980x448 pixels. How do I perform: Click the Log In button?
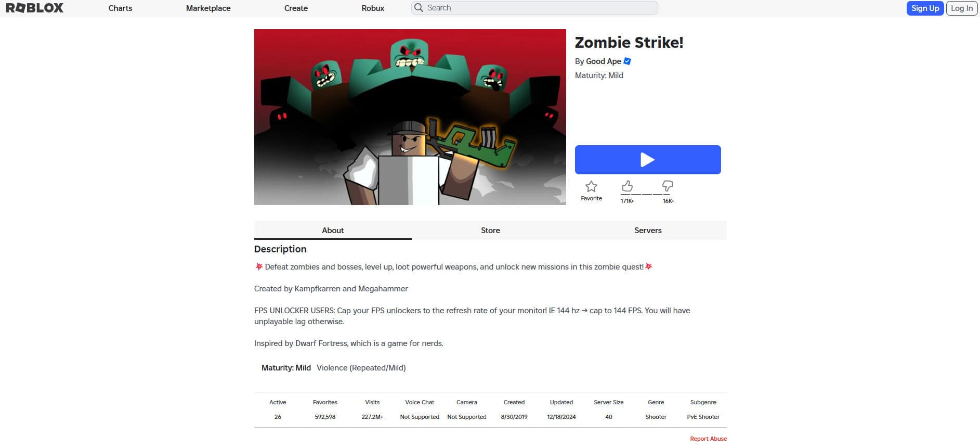(x=962, y=8)
